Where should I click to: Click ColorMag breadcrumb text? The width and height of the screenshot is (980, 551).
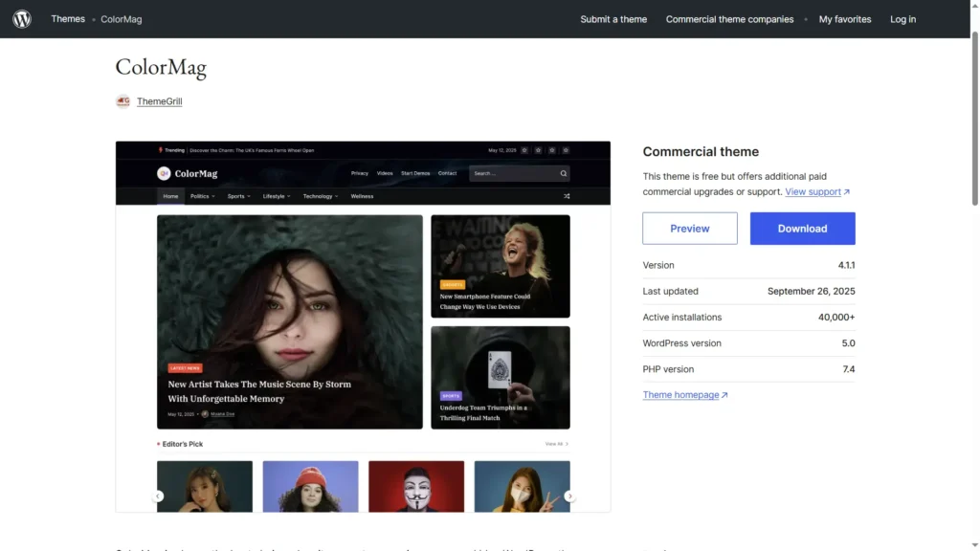(122, 19)
